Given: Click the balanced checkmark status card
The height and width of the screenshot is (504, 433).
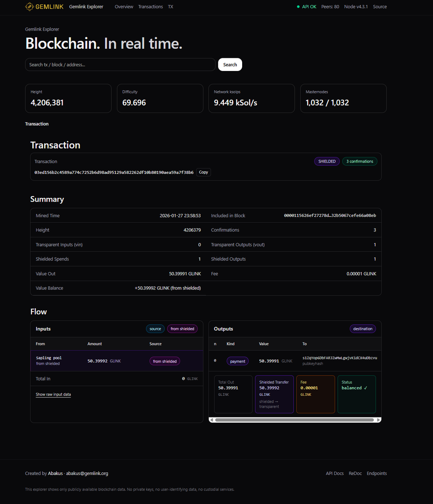Looking at the screenshot, I should (356, 394).
